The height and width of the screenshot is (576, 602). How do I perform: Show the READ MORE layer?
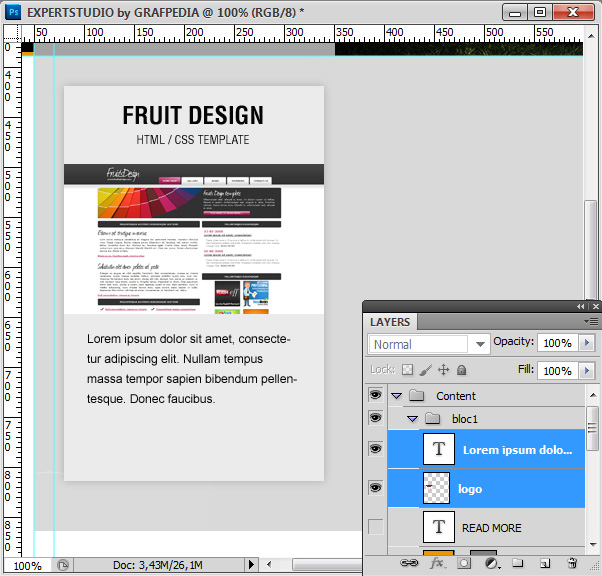376,527
